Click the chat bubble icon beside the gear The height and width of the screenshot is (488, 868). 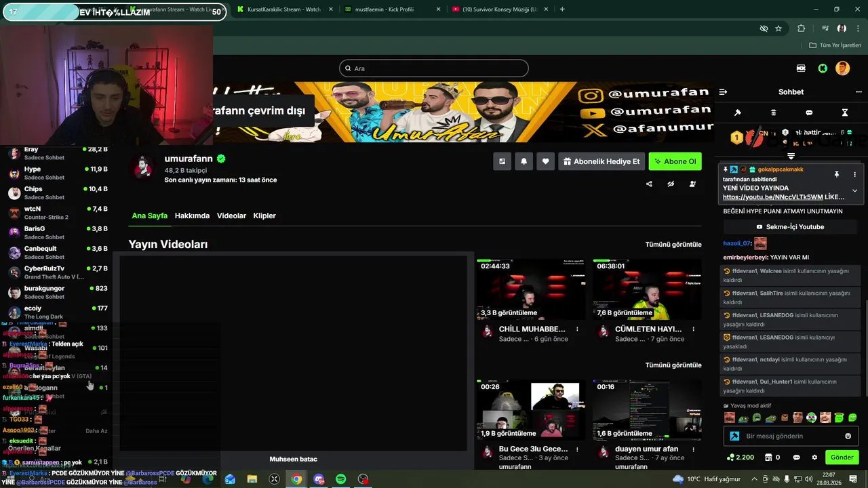pos(797,457)
